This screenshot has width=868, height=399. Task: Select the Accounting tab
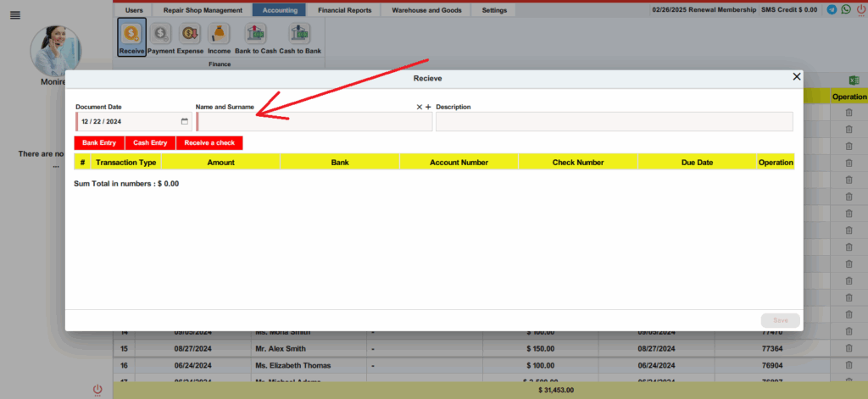point(279,10)
